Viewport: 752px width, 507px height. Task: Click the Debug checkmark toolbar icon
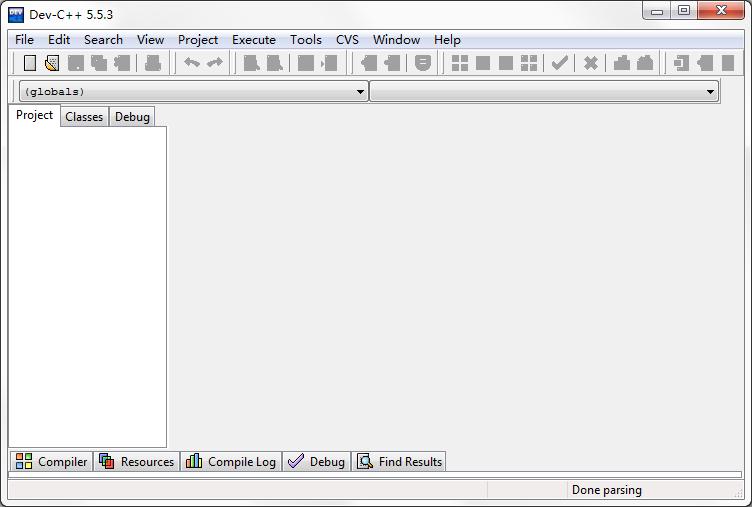tap(560, 63)
